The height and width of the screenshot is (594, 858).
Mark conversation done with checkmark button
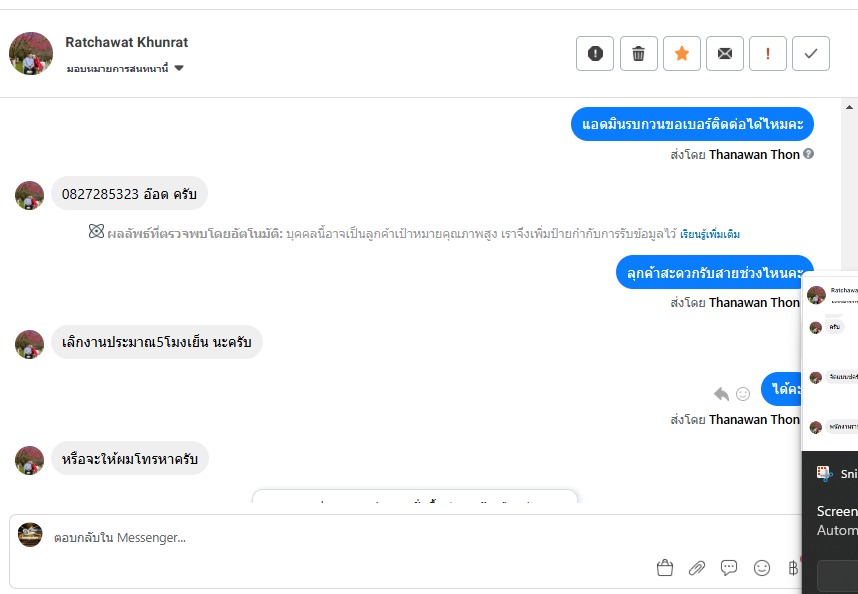coord(811,53)
